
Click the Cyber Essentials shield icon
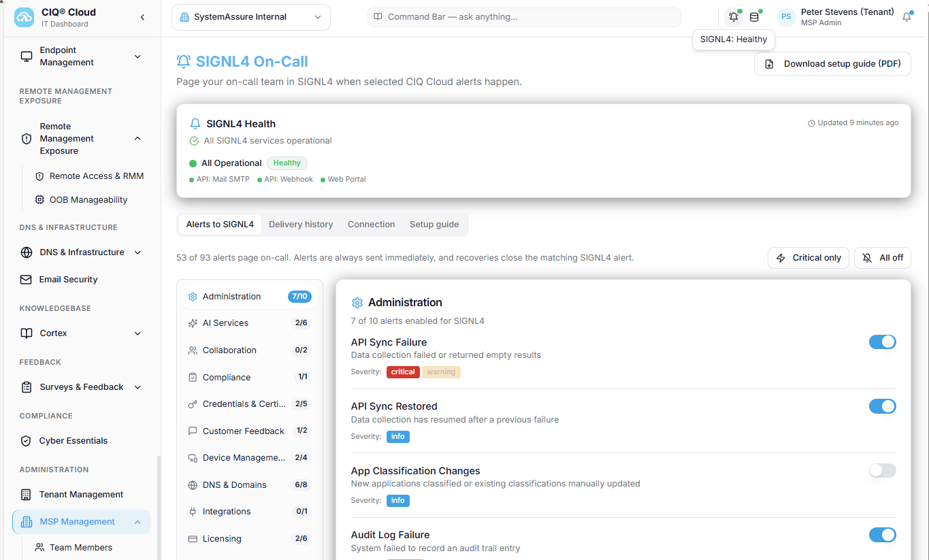coord(26,441)
